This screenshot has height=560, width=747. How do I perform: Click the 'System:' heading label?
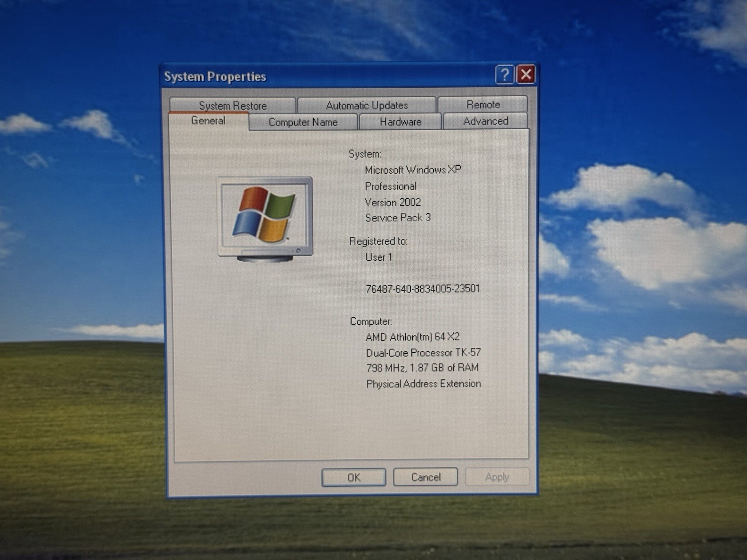[365, 154]
